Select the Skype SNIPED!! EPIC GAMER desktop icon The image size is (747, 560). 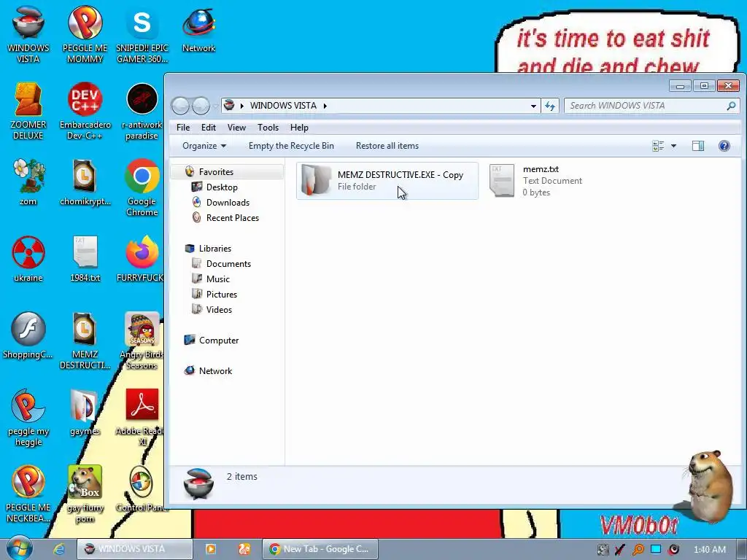click(142, 34)
